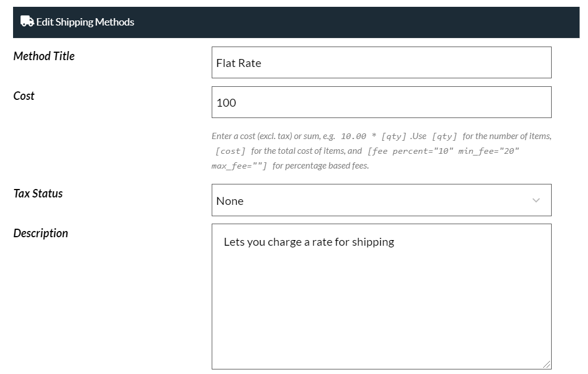Click the "Flat Rate" text value
Viewport: 588px width, 374px height.
[238, 63]
